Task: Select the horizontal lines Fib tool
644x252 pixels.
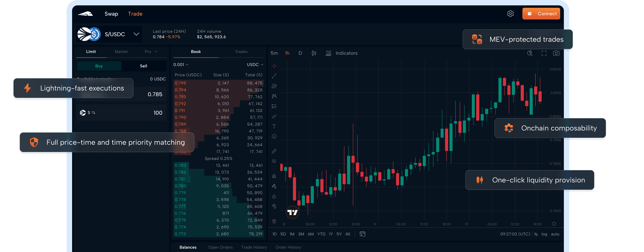Action: click(x=274, y=86)
